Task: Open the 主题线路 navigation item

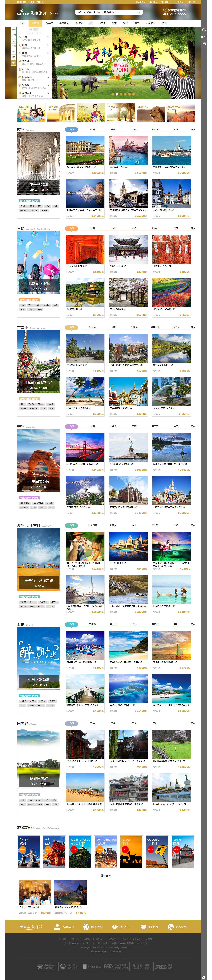Action: tap(64, 24)
